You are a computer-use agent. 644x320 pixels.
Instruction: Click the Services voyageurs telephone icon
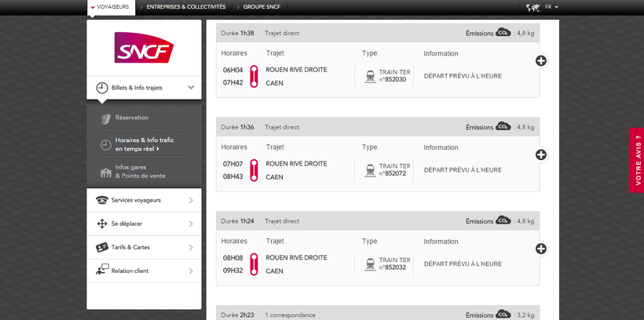point(101,200)
